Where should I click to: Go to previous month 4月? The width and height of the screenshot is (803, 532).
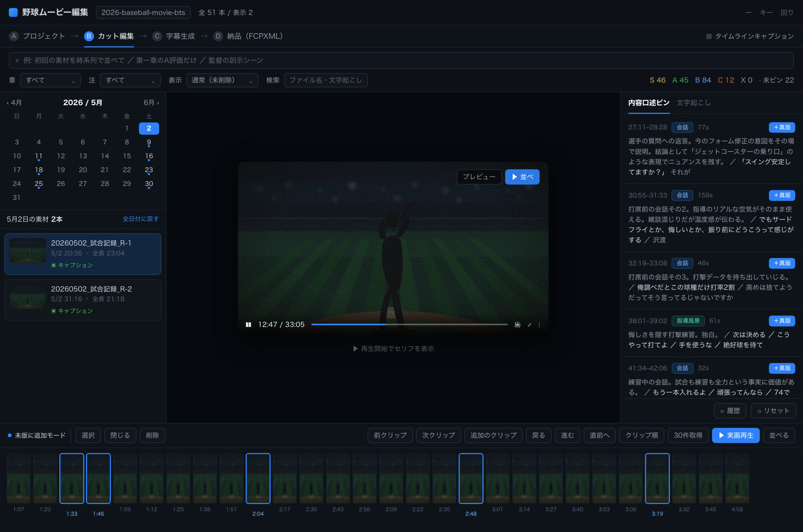point(14,103)
